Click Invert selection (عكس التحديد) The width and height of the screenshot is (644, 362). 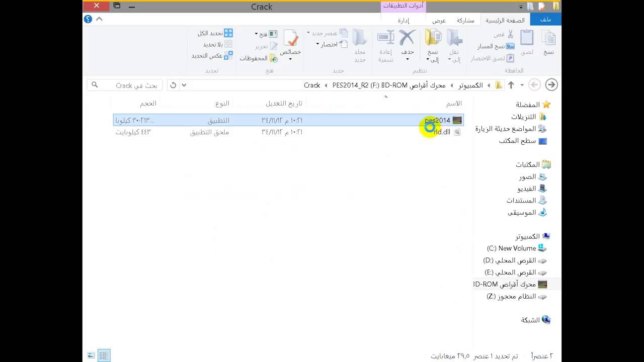point(212,56)
